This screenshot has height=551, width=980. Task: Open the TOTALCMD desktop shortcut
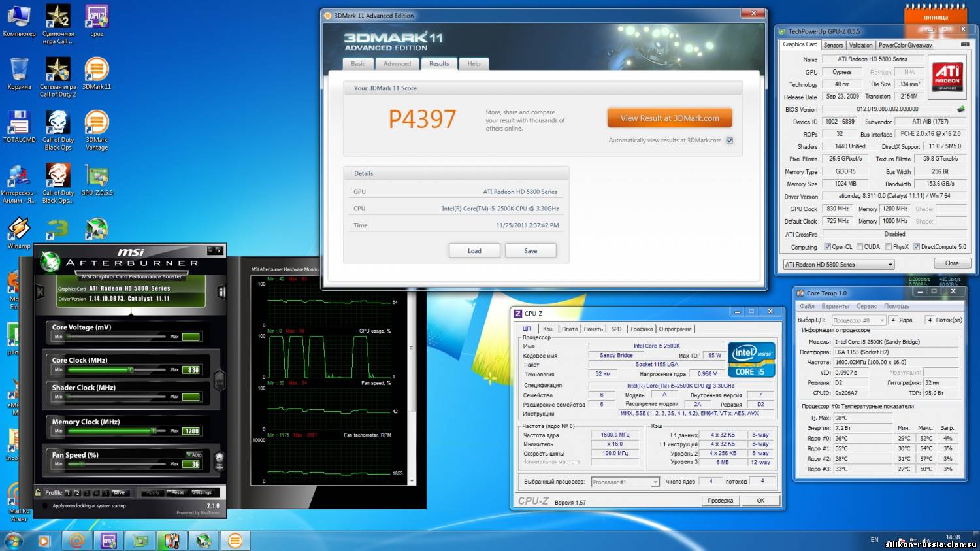[20, 126]
